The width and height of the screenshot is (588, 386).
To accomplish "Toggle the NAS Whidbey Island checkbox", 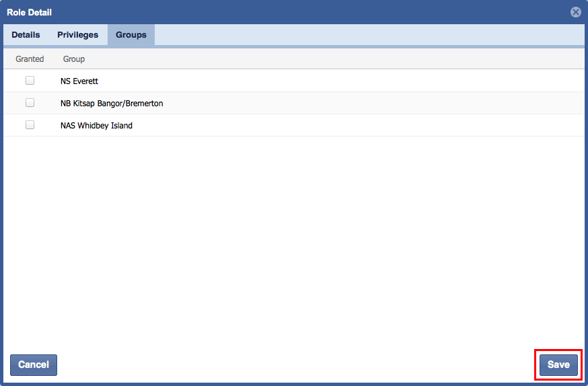I will [30, 125].
